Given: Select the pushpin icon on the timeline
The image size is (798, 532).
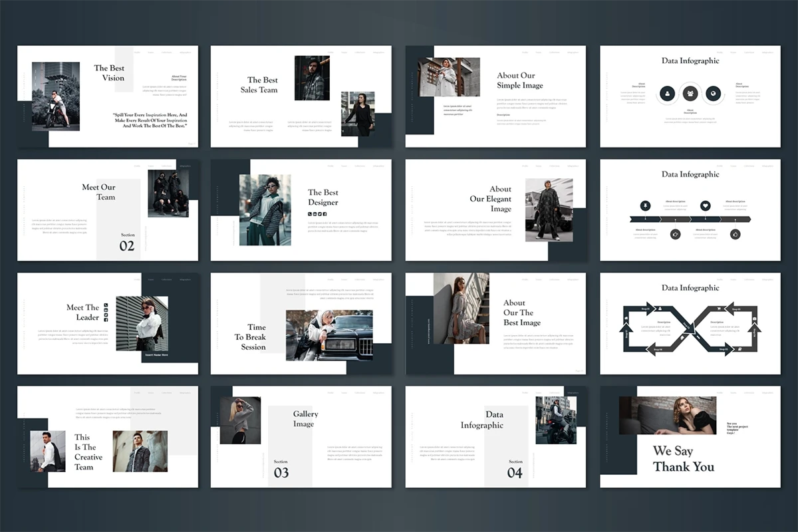Looking at the screenshot, I should click(x=645, y=205).
